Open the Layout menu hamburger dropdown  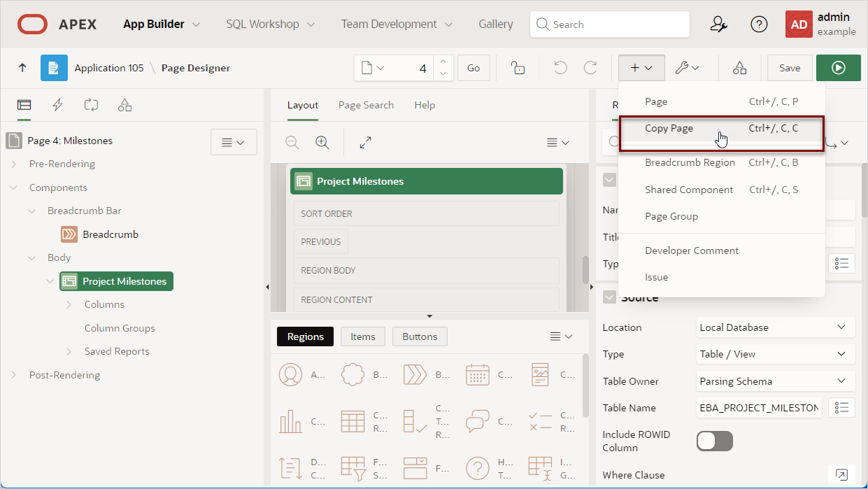click(x=558, y=142)
